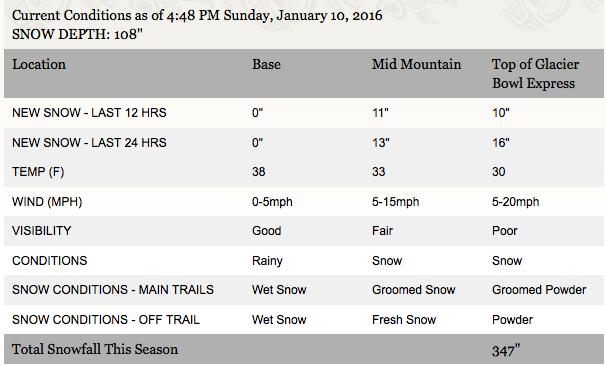Select the NEW SNOW - LAST 12 HRS row label
This screenshot has width=606, height=366.
pos(89,113)
